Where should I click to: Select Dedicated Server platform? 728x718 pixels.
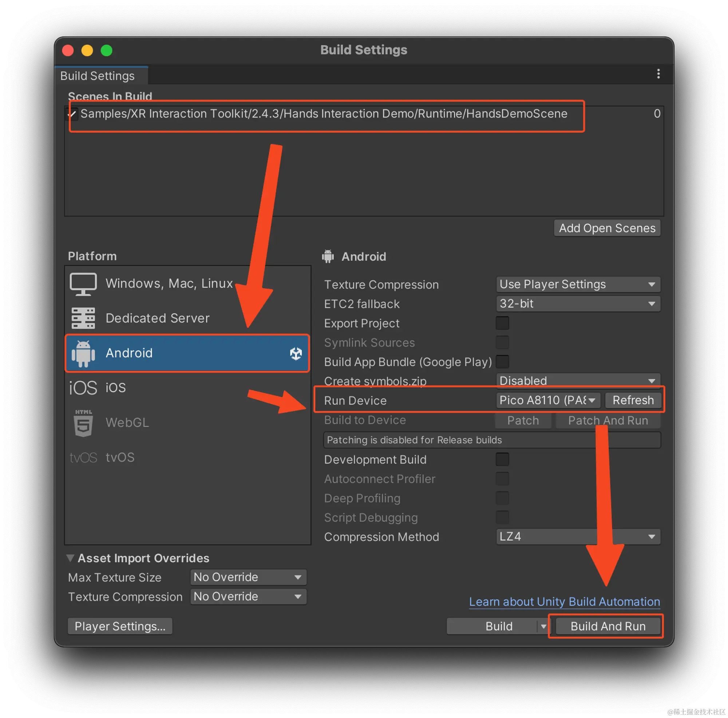188,318
